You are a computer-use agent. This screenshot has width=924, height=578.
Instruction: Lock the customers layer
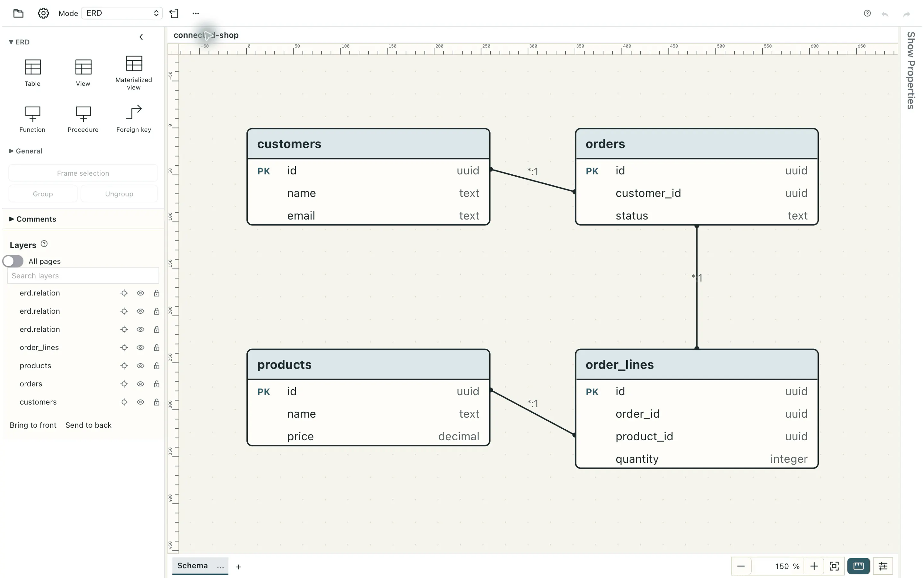[x=157, y=402]
